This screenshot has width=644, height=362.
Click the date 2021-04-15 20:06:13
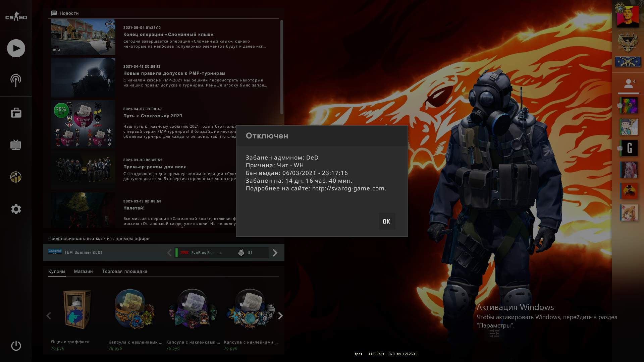[x=142, y=66]
